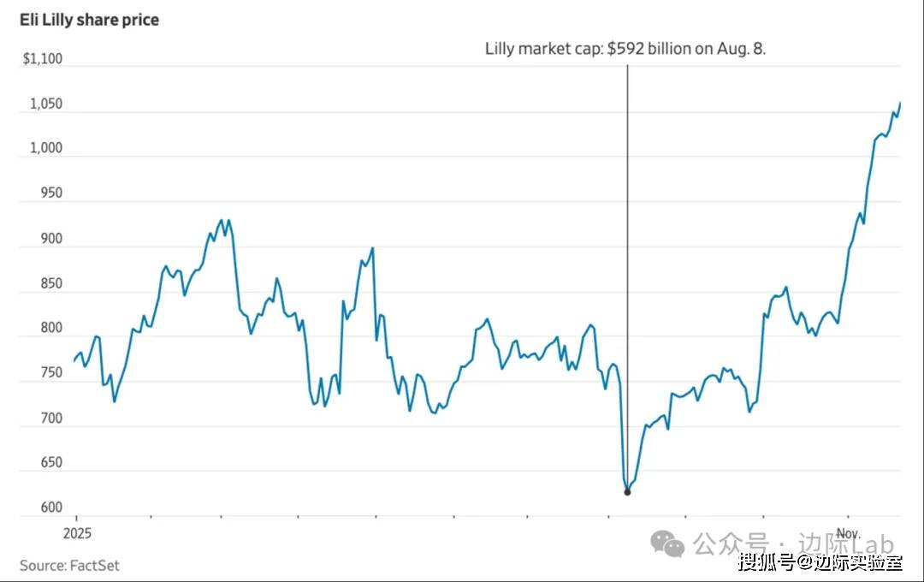Click the 700 y-axis label
This screenshot has height=582, width=924.
[x=50, y=419]
